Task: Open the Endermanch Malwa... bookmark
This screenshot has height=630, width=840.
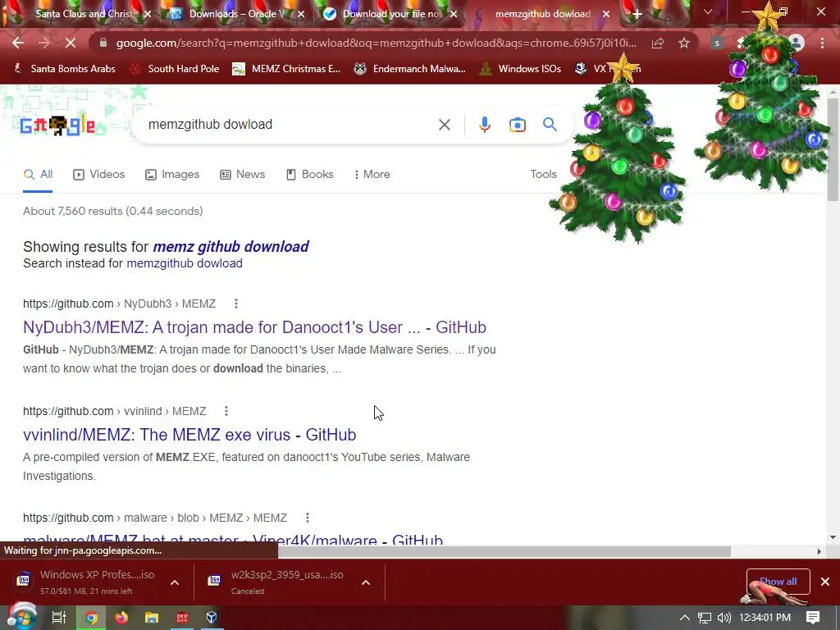Action: 409,69
